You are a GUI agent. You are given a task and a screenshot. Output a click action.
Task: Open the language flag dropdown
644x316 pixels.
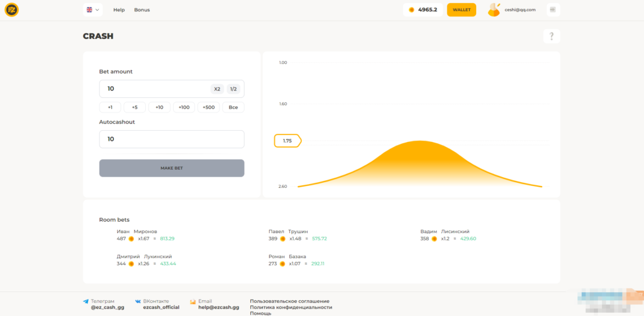(x=92, y=9)
